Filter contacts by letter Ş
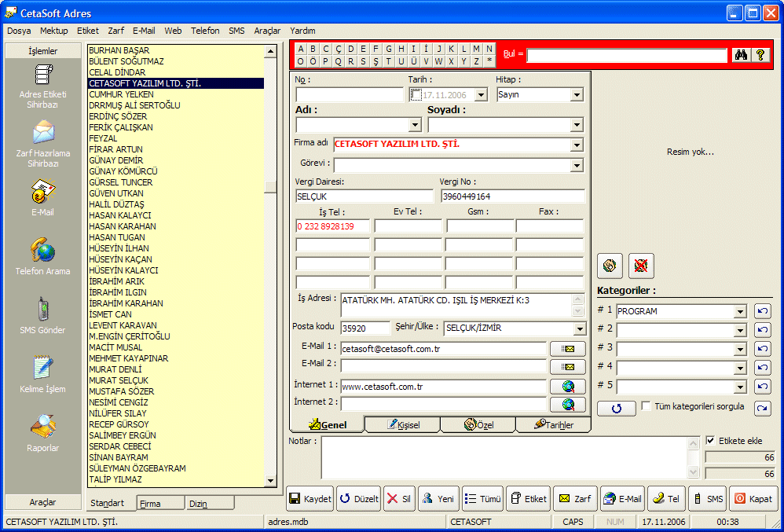The width and height of the screenshot is (784, 532). pyautogui.click(x=376, y=61)
